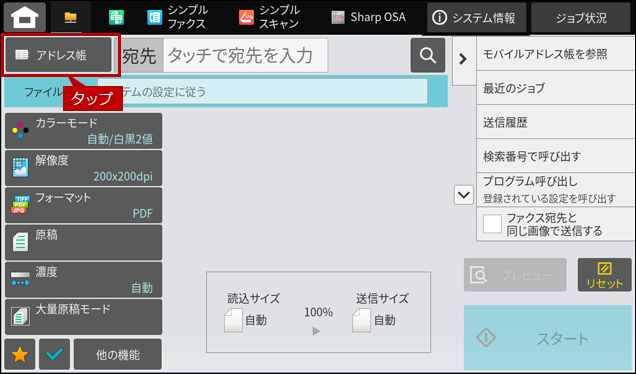
Task: Tap the magnifier search button
Action: (428, 55)
